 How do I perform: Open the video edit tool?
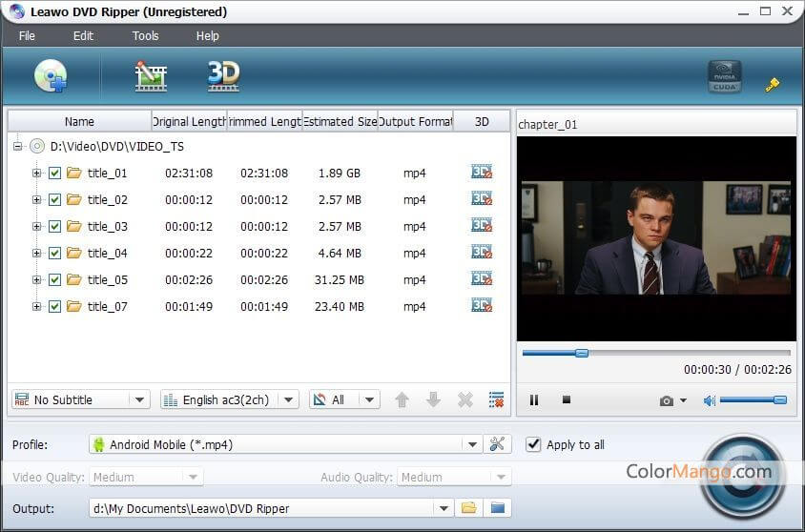[151, 76]
